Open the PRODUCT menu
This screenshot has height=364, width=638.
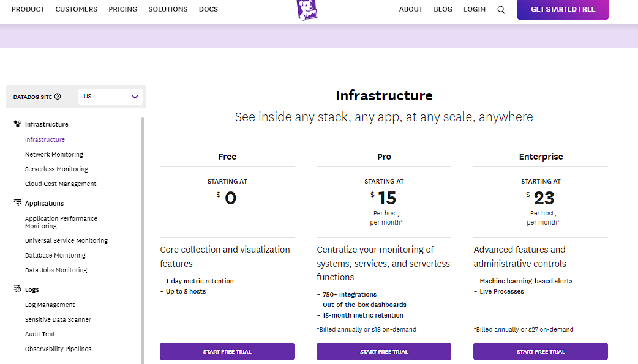point(28,9)
